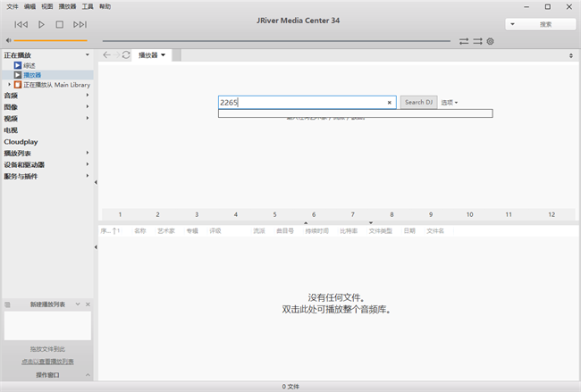Expand the 正在播放从 Main Library tree node

click(x=9, y=85)
